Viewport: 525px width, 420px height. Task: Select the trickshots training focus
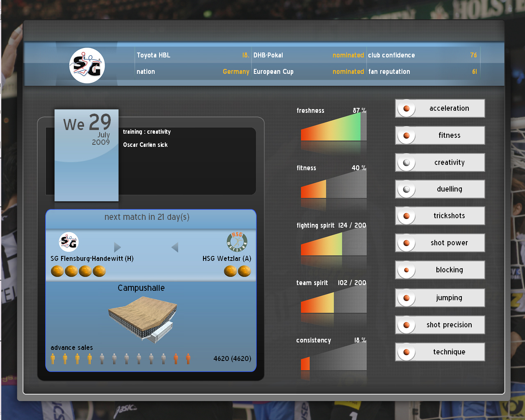pos(440,216)
